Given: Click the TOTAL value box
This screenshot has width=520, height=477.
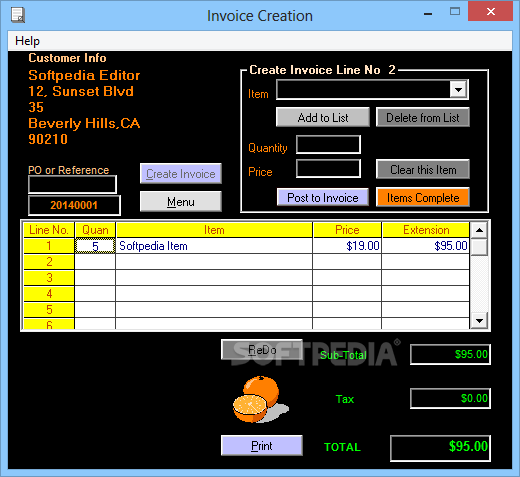Looking at the screenshot, I should pos(440,448).
